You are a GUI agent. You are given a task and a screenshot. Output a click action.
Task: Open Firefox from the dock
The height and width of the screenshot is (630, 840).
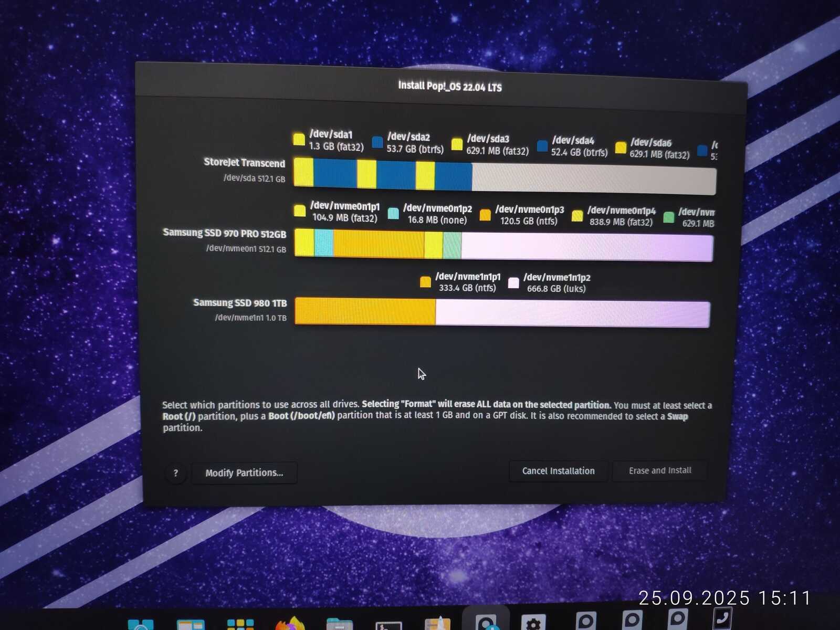(x=290, y=623)
